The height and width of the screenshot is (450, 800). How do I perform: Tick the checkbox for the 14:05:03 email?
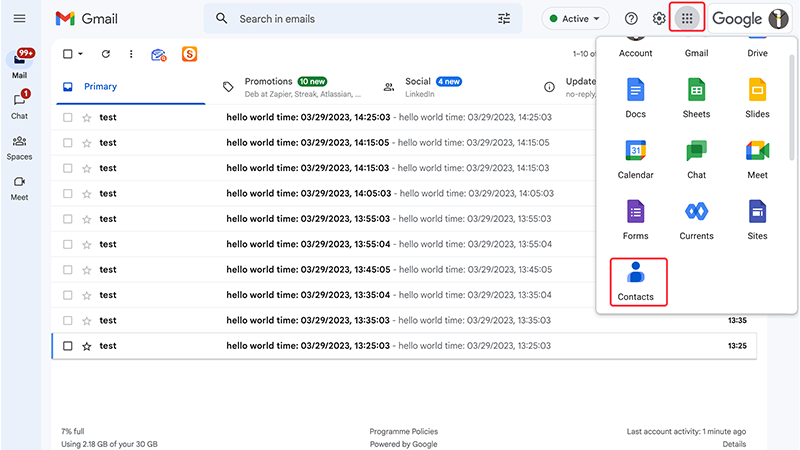[67, 194]
